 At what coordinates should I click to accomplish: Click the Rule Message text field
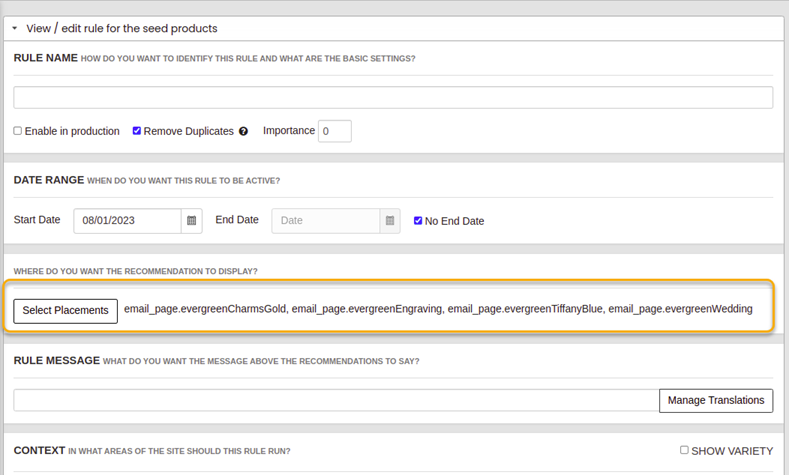click(x=336, y=400)
